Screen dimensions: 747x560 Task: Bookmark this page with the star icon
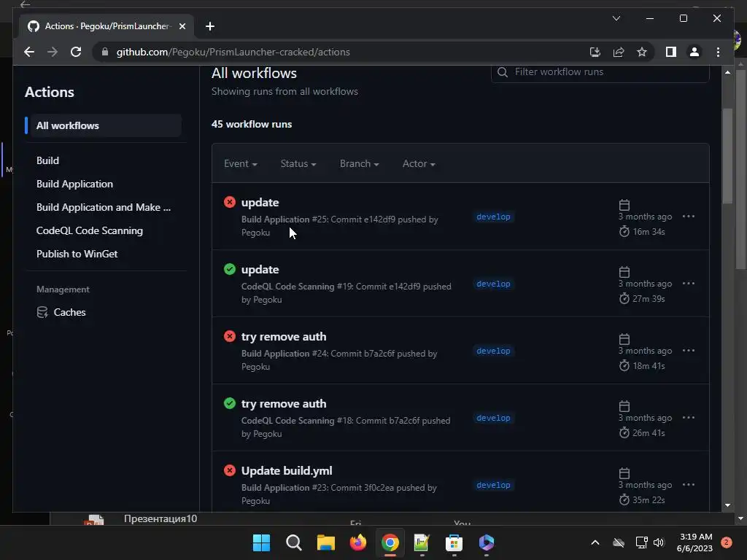642,52
